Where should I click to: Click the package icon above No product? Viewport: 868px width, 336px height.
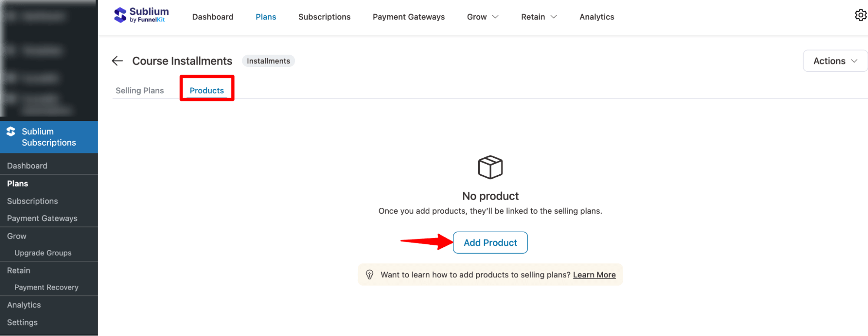tap(490, 167)
